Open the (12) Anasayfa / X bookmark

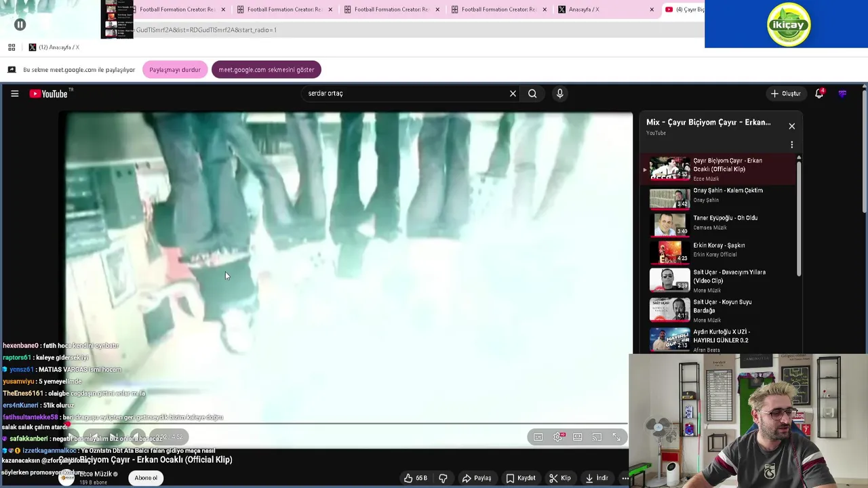coord(54,47)
